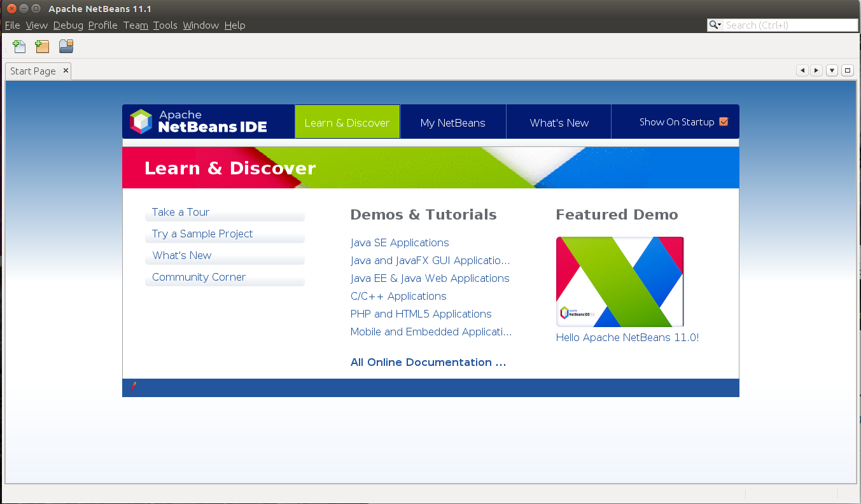Open the Profile menu

103,25
